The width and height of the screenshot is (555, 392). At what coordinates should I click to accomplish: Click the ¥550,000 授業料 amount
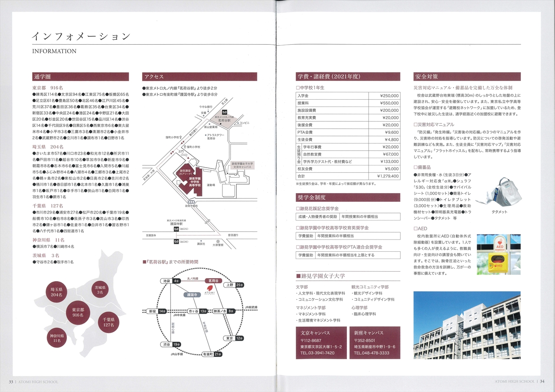(x=389, y=103)
